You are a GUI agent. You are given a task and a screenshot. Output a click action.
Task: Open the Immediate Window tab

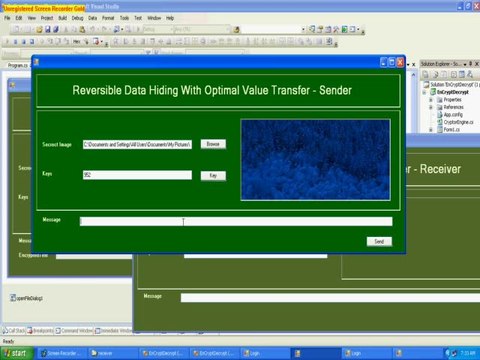pyautogui.click(x=113, y=331)
